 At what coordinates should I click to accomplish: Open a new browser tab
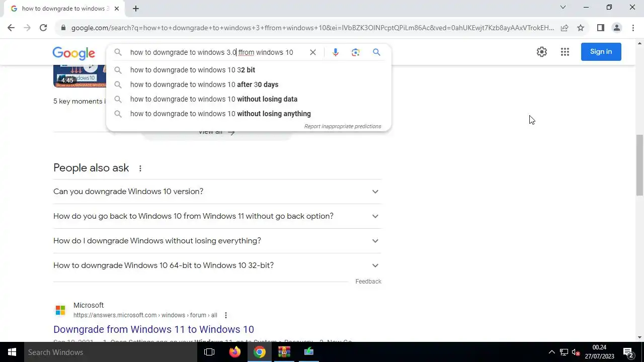click(136, 9)
